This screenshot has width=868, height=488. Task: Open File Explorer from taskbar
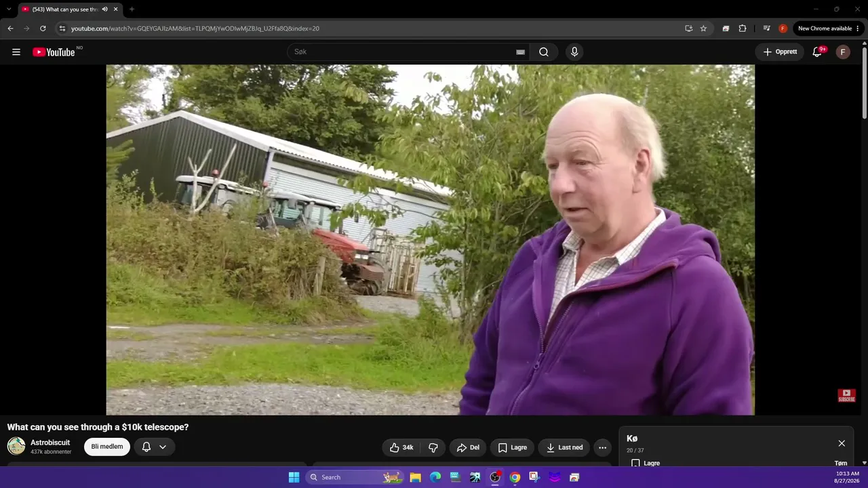[x=415, y=477]
